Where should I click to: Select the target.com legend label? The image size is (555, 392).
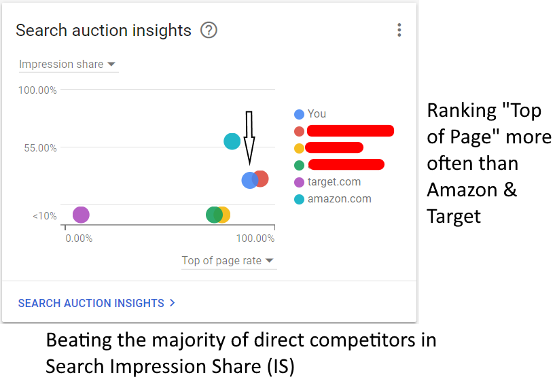tap(334, 181)
